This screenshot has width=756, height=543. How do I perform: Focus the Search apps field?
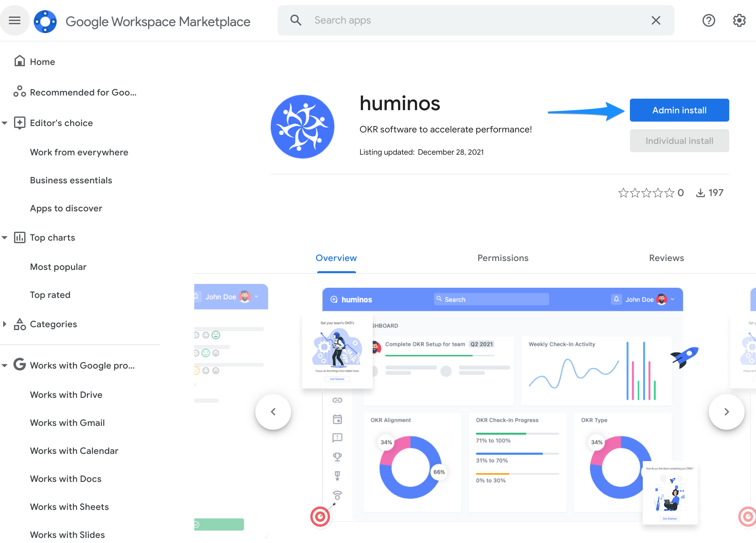click(x=476, y=20)
